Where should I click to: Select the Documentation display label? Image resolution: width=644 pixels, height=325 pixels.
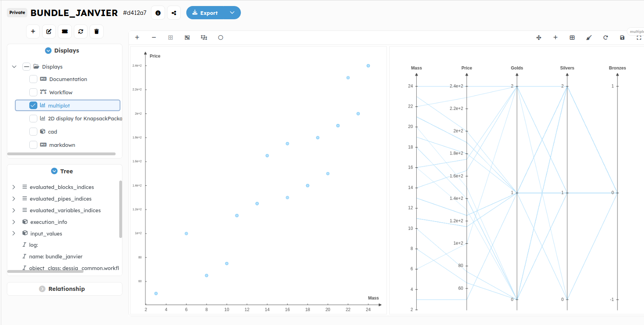click(68, 79)
